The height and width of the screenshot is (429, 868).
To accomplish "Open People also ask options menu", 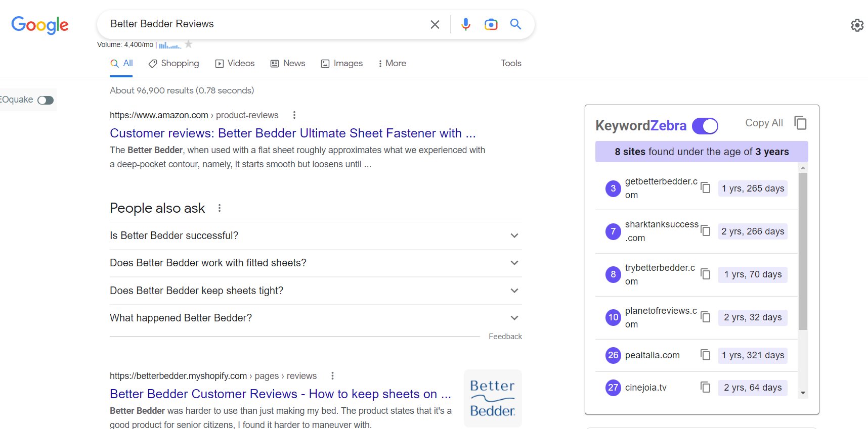I will point(220,208).
